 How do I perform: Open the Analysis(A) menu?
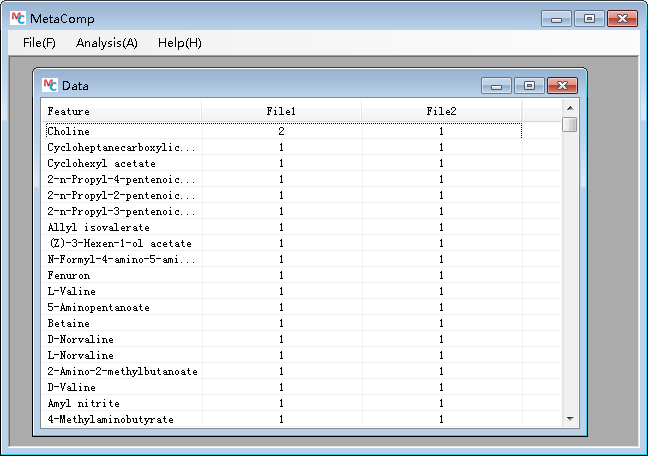pos(106,43)
